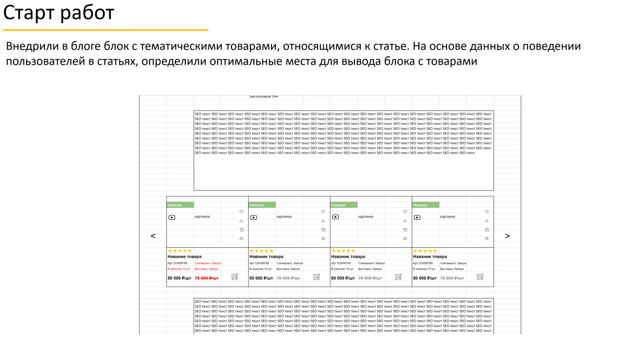Play video on the third product card
This screenshot has width=644, height=346.
pos(335,217)
